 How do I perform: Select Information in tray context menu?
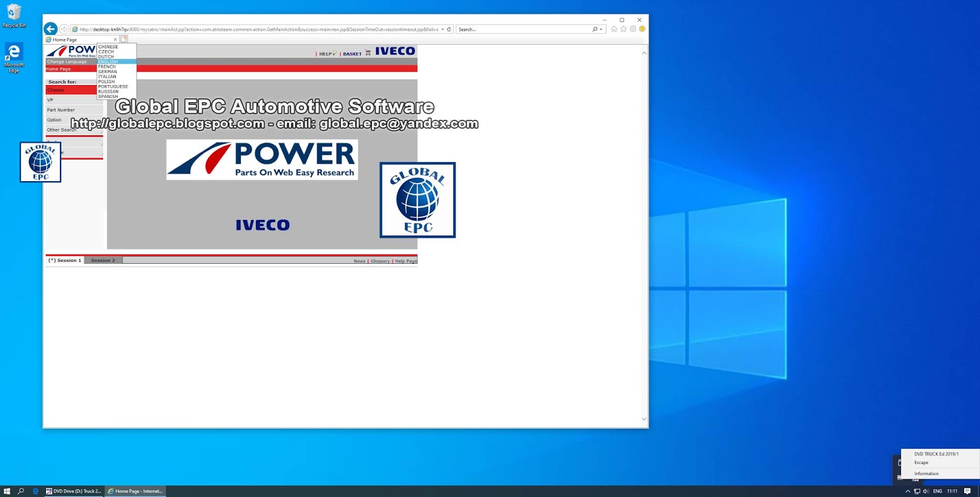940,474
